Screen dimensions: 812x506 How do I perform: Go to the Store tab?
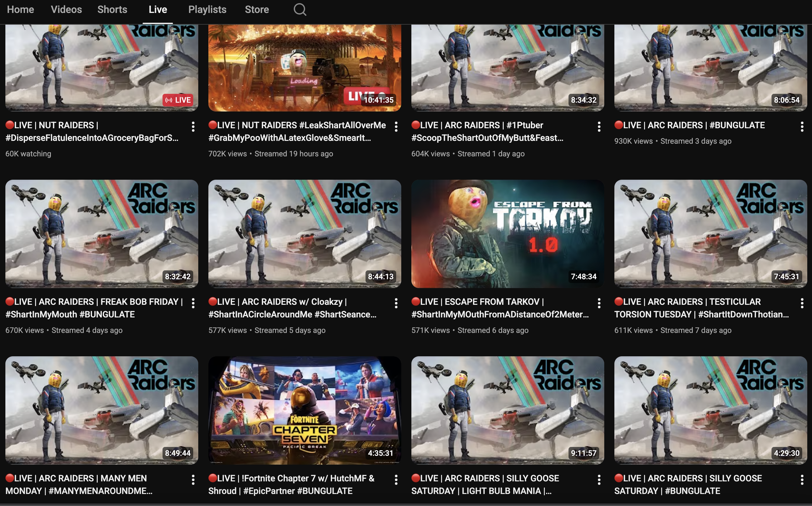click(257, 9)
